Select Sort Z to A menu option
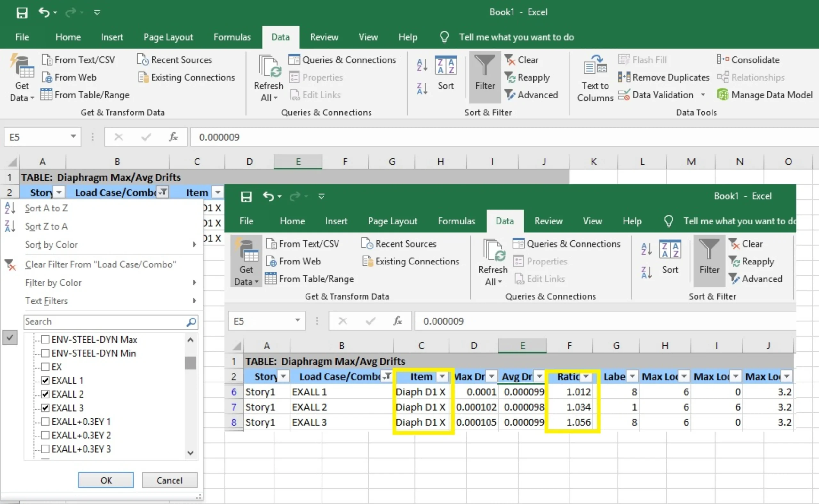The image size is (819, 504). point(46,226)
